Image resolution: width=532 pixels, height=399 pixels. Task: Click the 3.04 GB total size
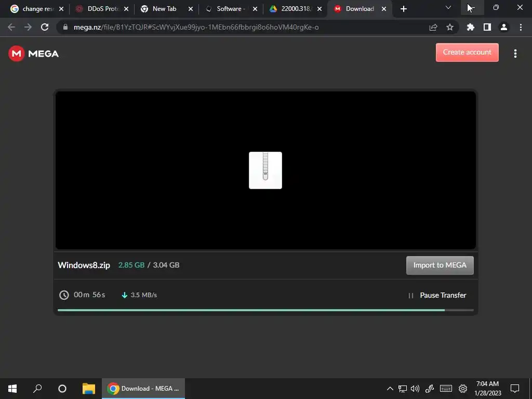(x=166, y=265)
